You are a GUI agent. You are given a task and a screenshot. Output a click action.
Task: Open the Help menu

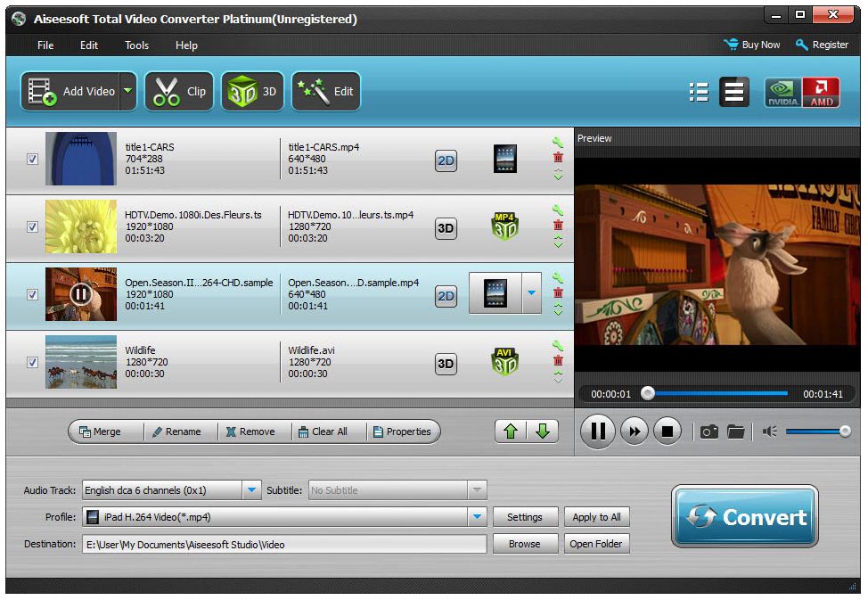(186, 45)
